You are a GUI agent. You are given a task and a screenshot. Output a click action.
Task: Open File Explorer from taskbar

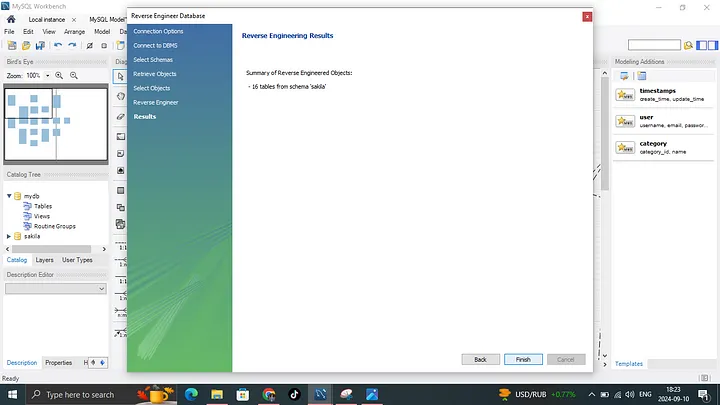217,394
